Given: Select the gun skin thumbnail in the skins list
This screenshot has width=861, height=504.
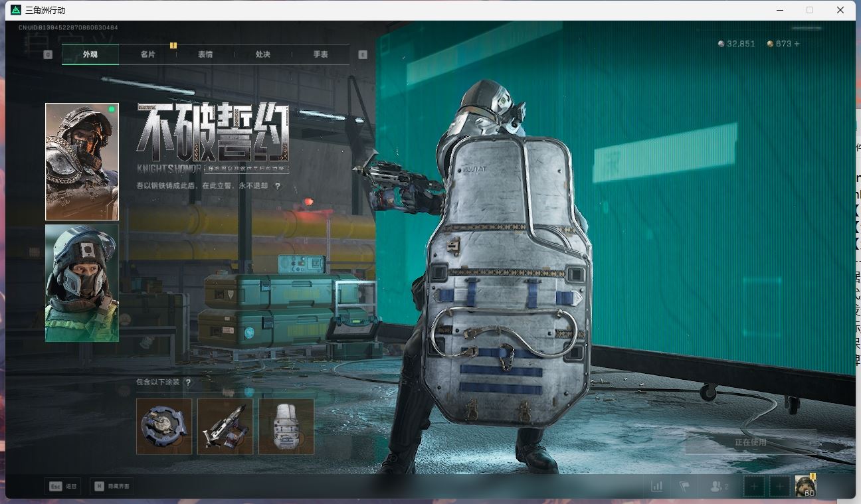Looking at the screenshot, I should (225, 426).
